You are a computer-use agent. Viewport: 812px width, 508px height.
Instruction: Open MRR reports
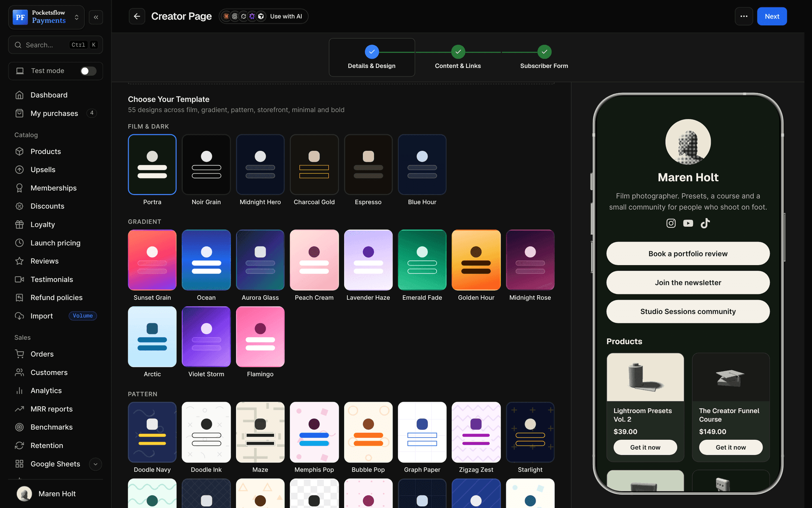pyautogui.click(x=56, y=409)
